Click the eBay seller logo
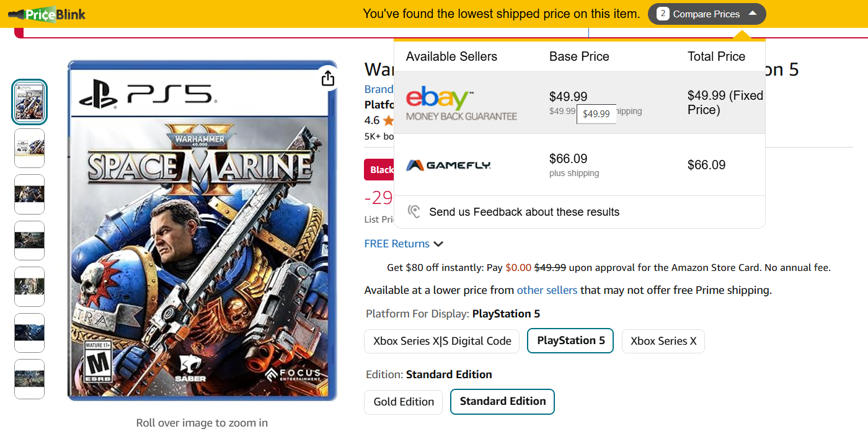Image resolution: width=868 pixels, height=434 pixels. [x=461, y=104]
